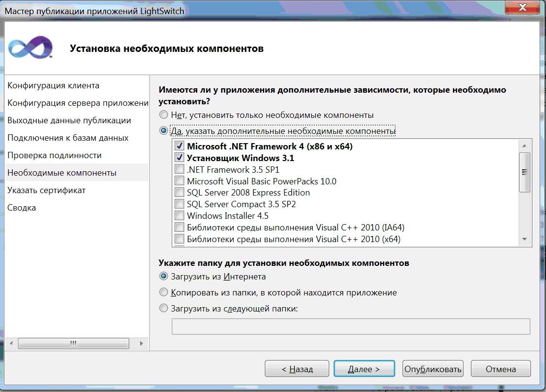This screenshot has height=392, width=546.
Task: Click the components list scroll down arrow
Action: click(x=524, y=239)
